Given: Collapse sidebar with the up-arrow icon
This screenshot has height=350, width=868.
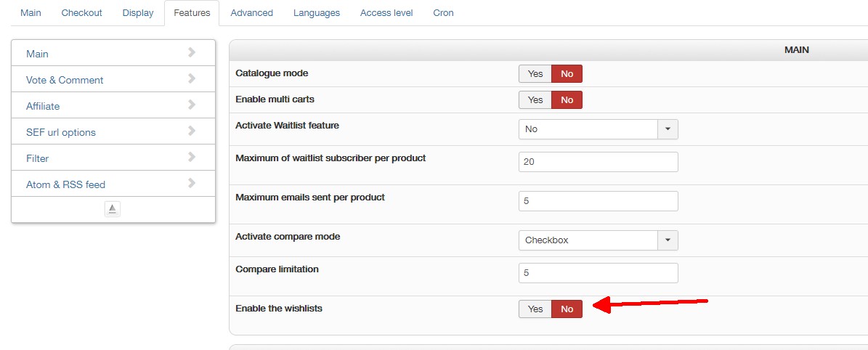Looking at the screenshot, I should pyautogui.click(x=113, y=209).
